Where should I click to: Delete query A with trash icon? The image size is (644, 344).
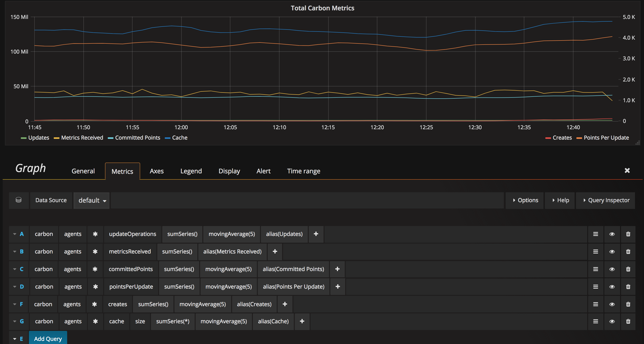tap(628, 234)
